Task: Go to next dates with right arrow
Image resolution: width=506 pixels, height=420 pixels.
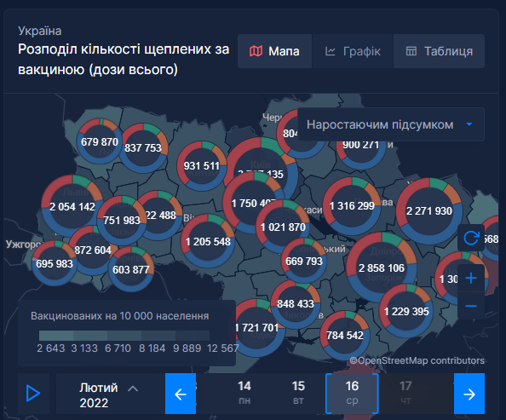Action: pyautogui.click(x=469, y=394)
